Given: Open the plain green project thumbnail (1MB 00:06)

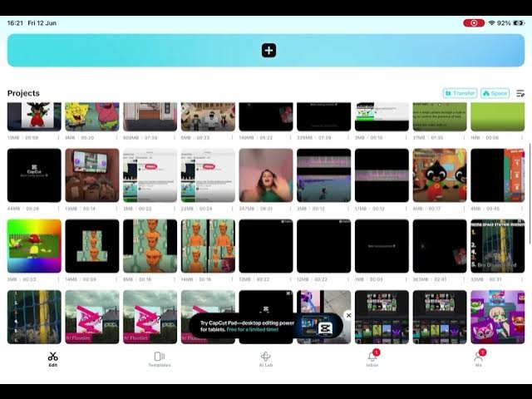Looking at the screenshot, I should click(x=498, y=116).
